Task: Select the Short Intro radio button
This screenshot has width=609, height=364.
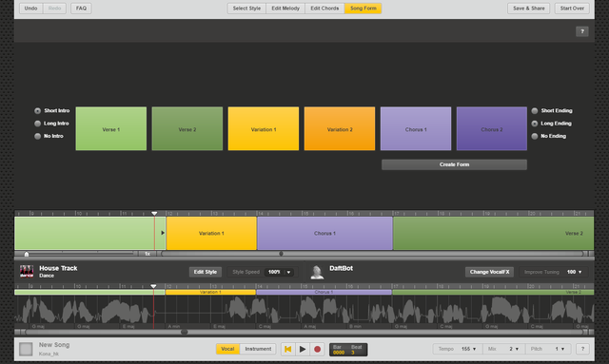Action: pyautogui.click(x=38, y=110)
